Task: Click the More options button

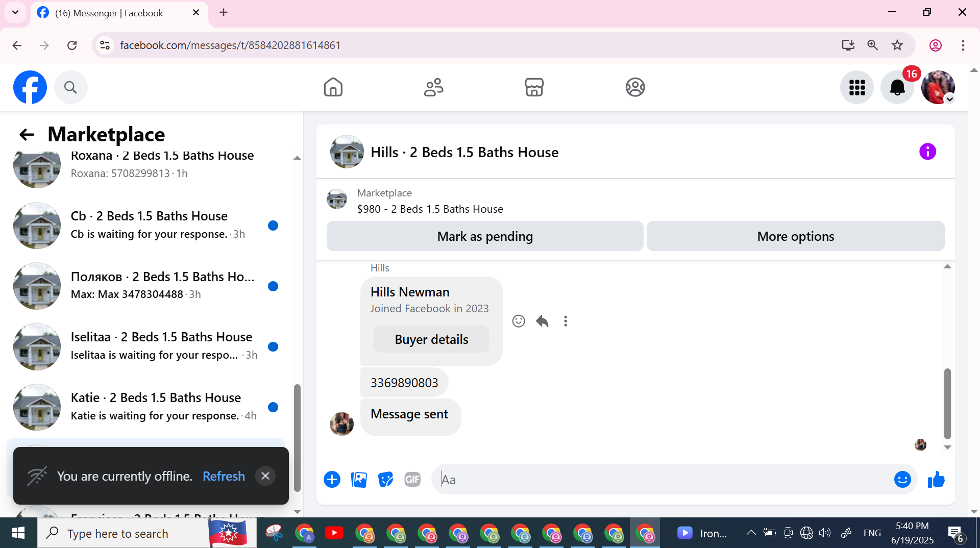Action: coord(795,236)
